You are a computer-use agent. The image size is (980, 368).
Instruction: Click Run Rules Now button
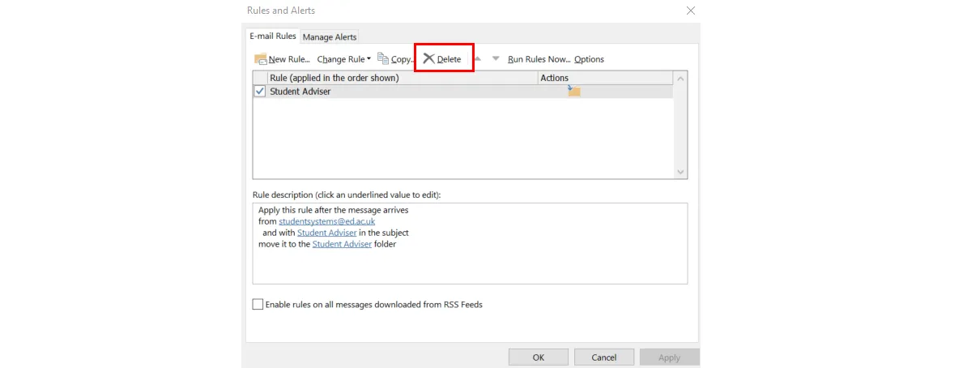(x=539, y=59)
